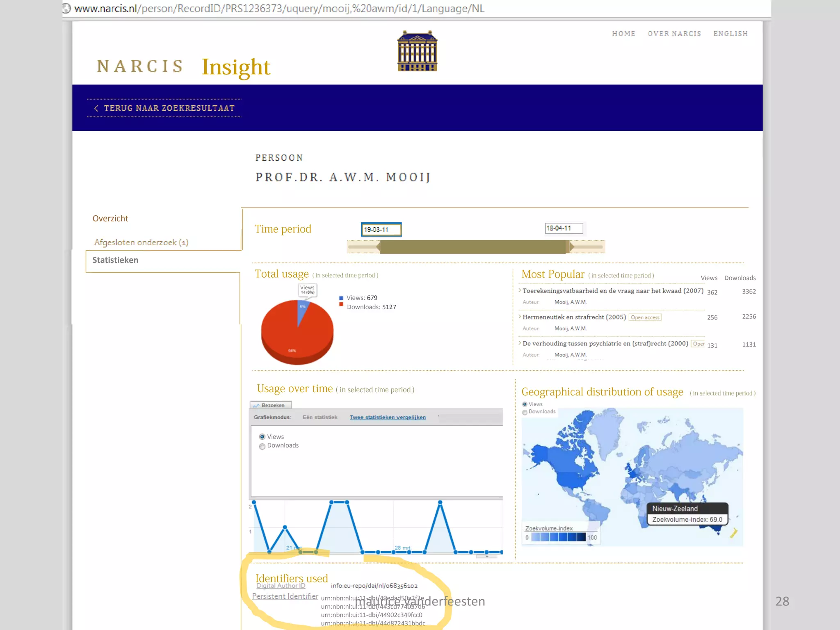Click the left handle of time period slider
840x630 pixels.
378,247
